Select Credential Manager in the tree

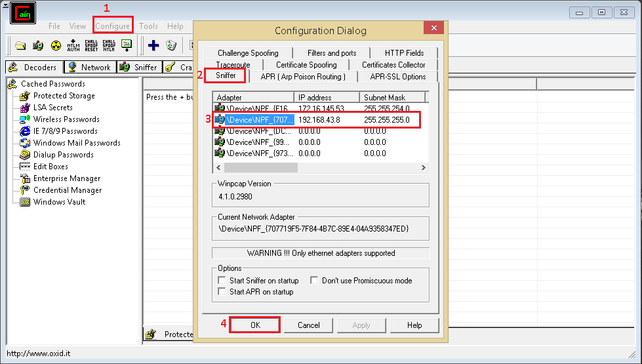tap(68, 190)
